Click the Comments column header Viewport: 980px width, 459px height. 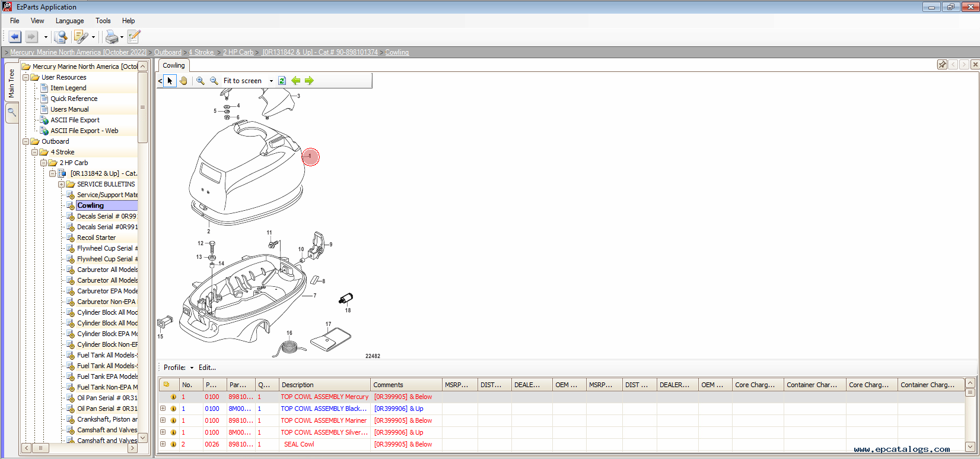point(406,385)
